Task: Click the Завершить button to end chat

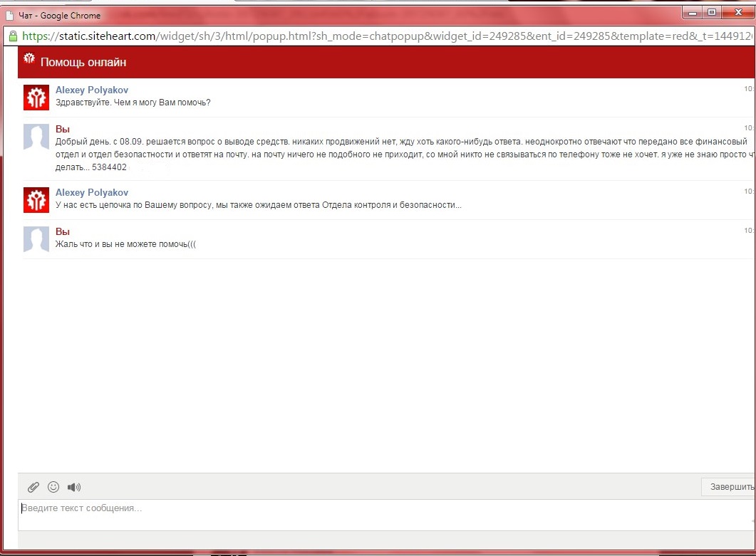Action: point(730,487)
